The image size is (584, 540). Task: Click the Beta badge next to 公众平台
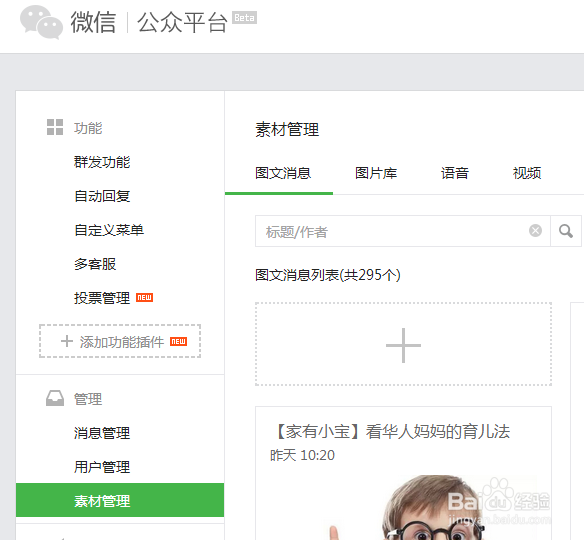pyautogui.click(x=244, y=18)
